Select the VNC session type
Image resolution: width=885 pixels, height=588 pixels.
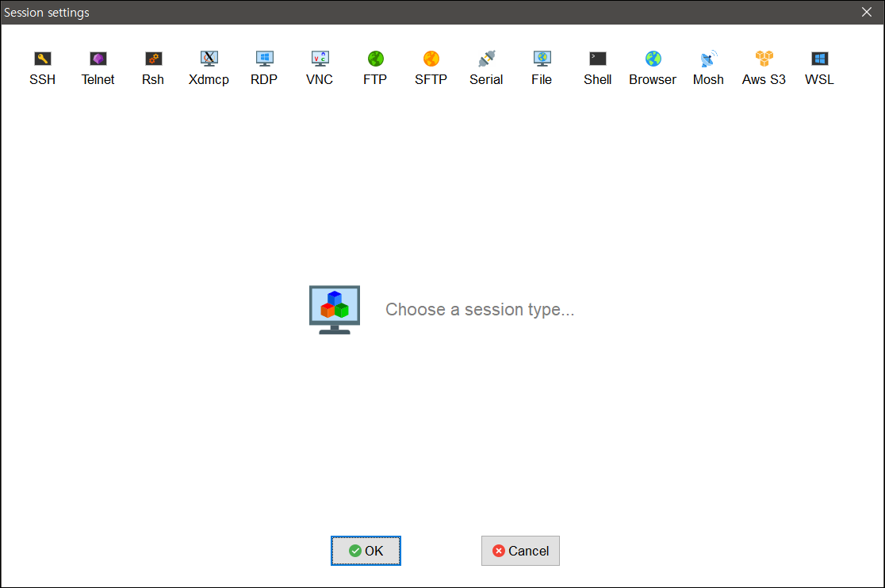click(x=320, y=67)
